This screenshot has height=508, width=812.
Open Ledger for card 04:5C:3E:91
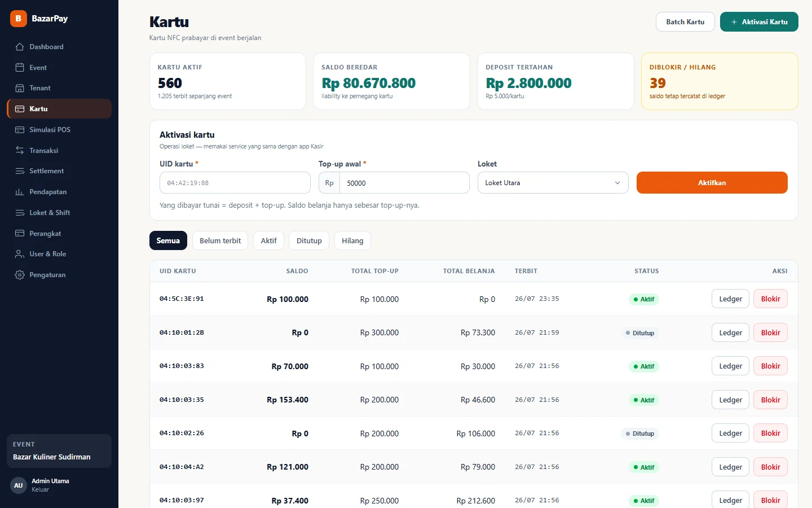coord(730,299)
